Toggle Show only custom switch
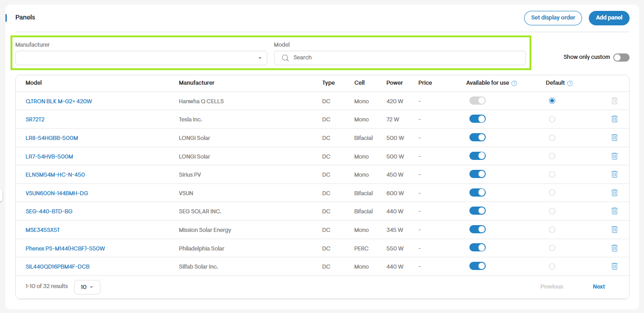 coord(621,57)
